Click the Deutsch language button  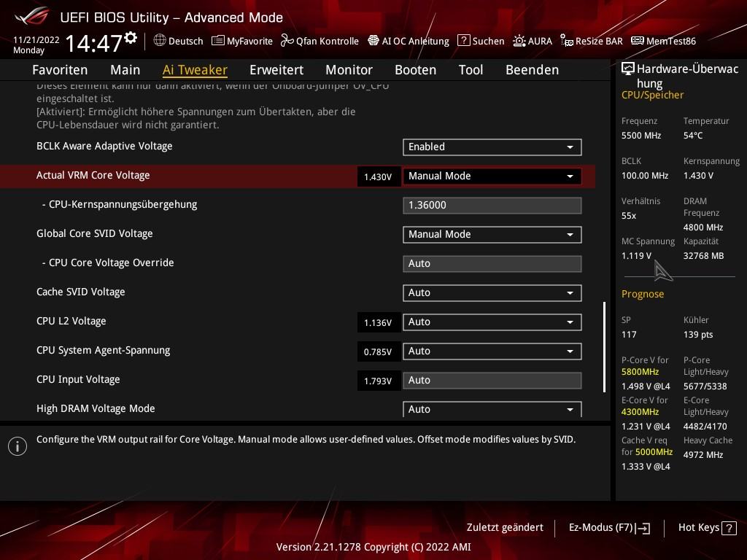[178, 41]
